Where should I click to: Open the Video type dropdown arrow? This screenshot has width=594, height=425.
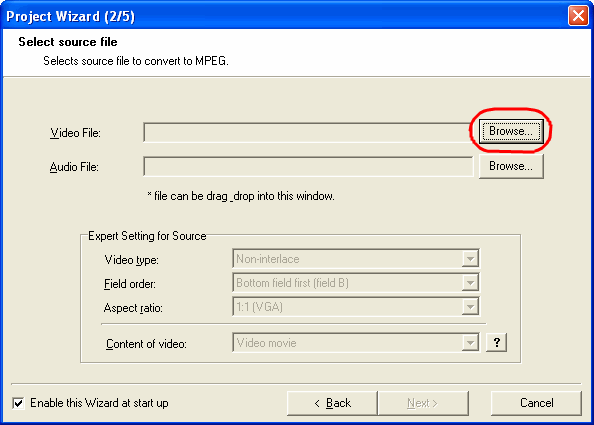(470, 259)
